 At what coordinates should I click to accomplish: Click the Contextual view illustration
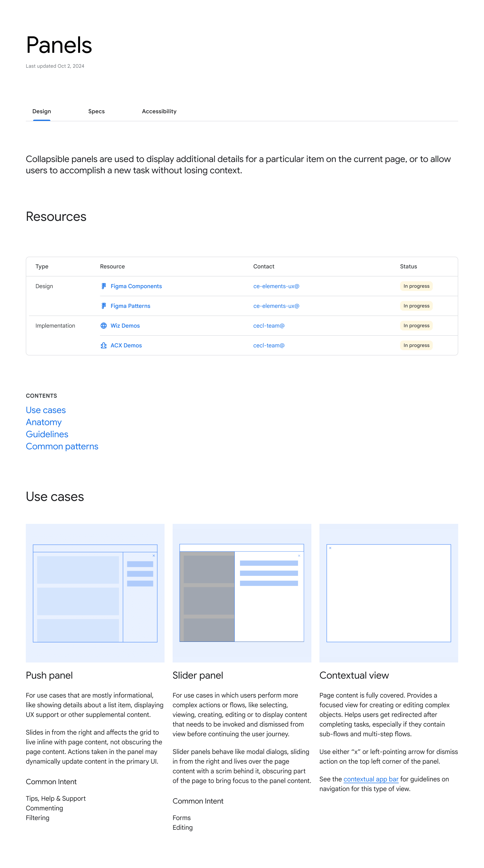point(389,593)
